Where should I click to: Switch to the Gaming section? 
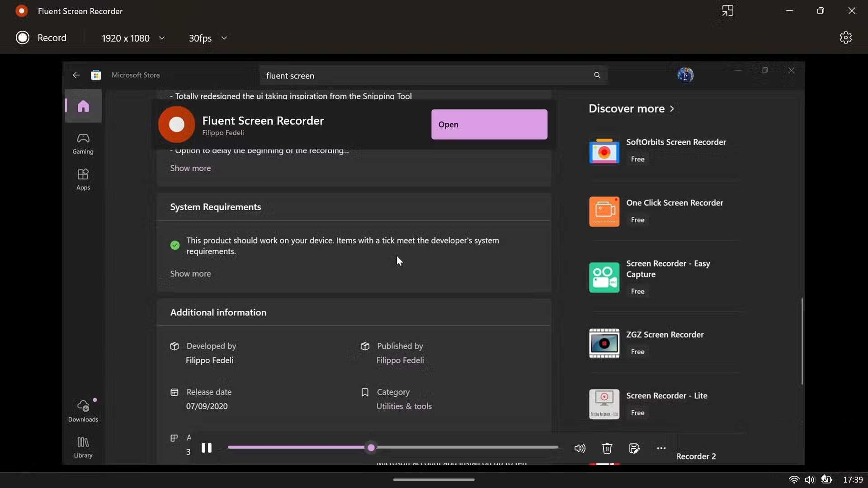coord(83,143)
